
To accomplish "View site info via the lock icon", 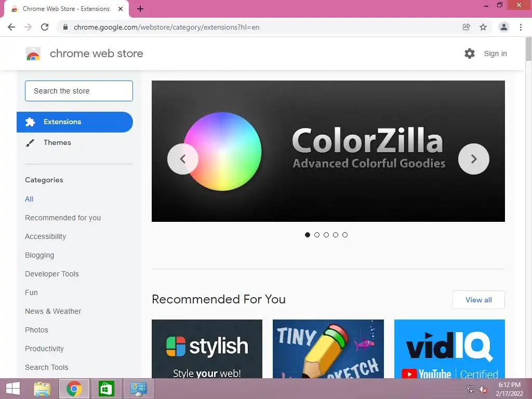I will [65, 27].
